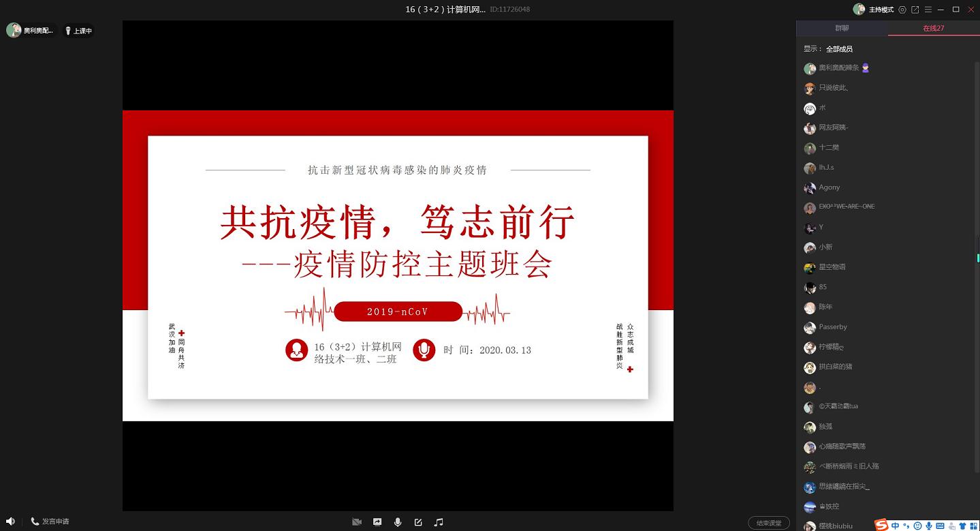Expand the 全部成员 display filter

[839, 49]
